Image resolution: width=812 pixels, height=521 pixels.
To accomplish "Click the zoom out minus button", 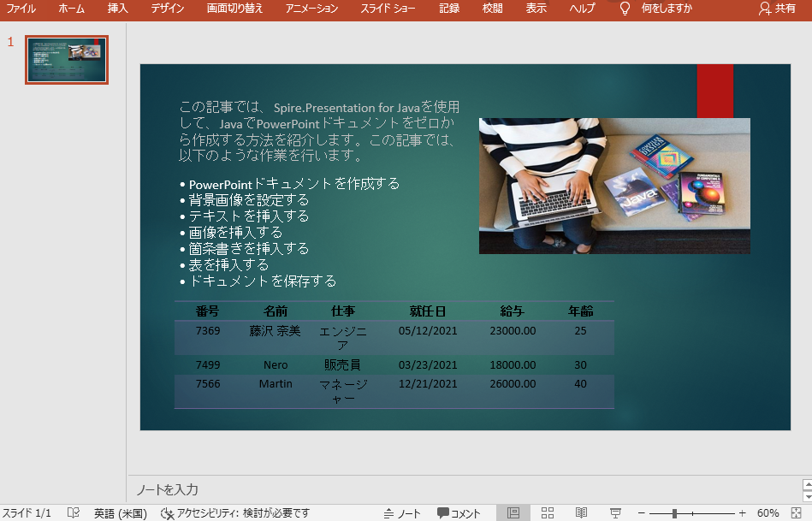I will point(641,513).
